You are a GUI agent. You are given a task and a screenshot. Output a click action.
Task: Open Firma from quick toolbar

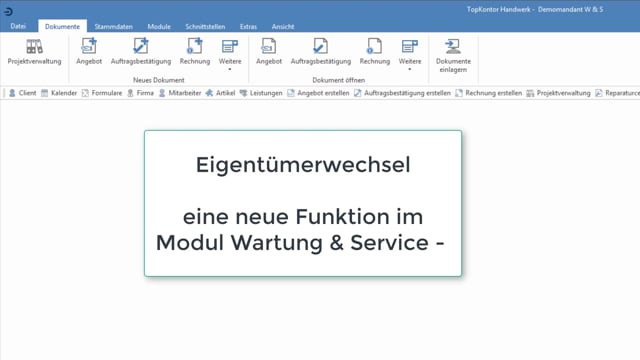140,93
